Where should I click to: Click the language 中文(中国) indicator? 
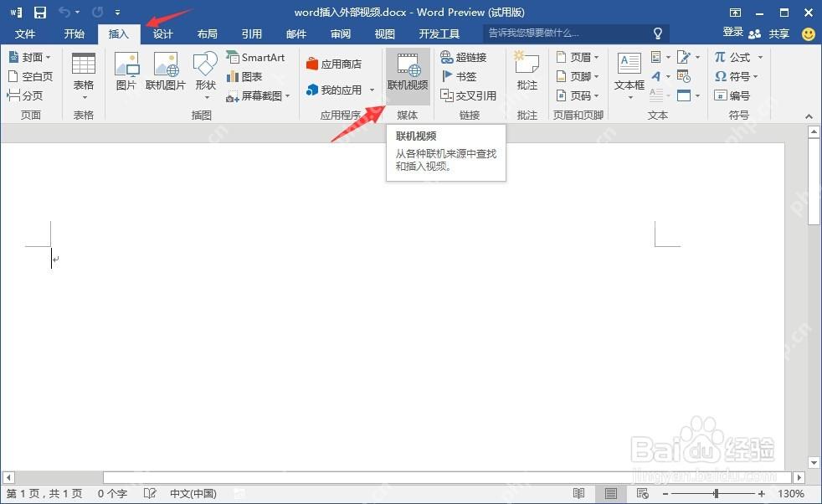tap(193, 493)
